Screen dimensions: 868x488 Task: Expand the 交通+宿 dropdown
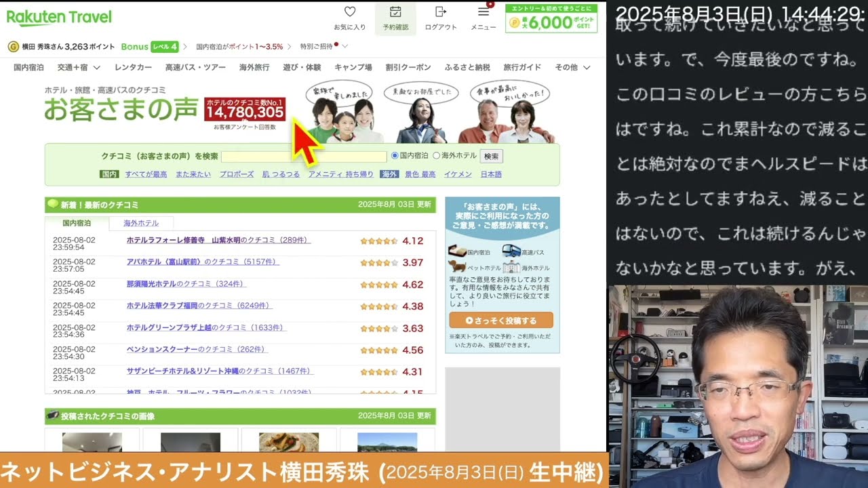(79, 67)
